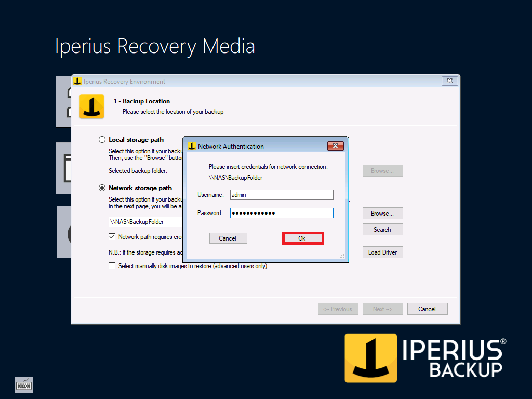Select the Network storage path option
This screenshot has height=399, width=532.
tap(102, 188)
